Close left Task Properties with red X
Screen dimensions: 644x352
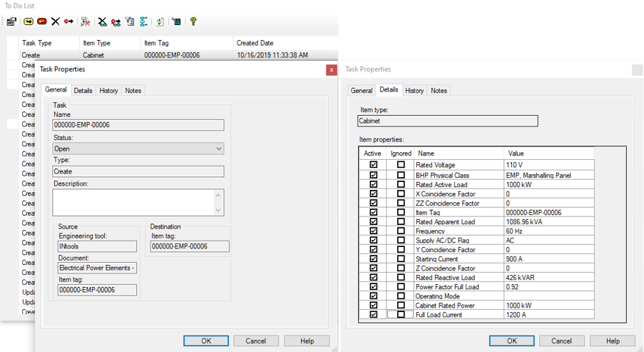(331, 70)
